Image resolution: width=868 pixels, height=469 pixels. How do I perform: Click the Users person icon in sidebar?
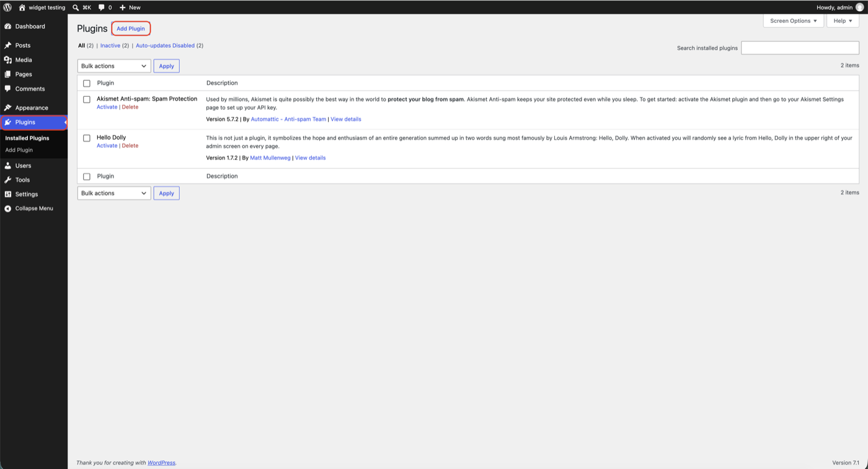pyautogui.click(x=8, y=166)
